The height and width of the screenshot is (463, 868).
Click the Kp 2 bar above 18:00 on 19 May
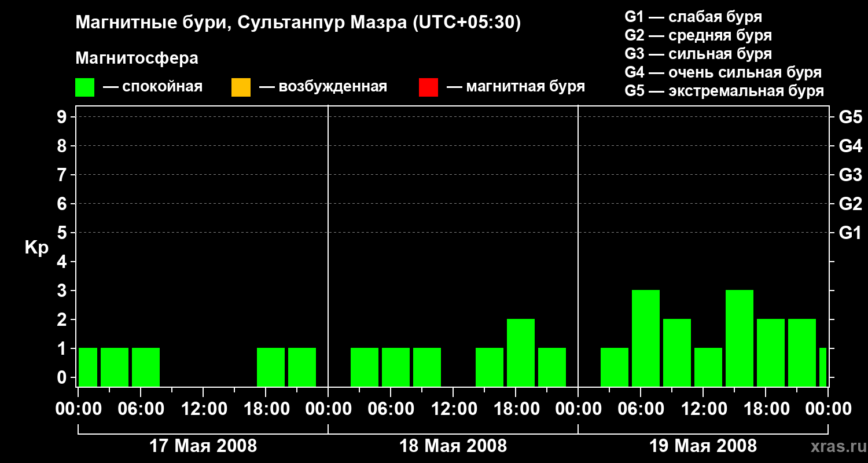[x=771, y=352]
